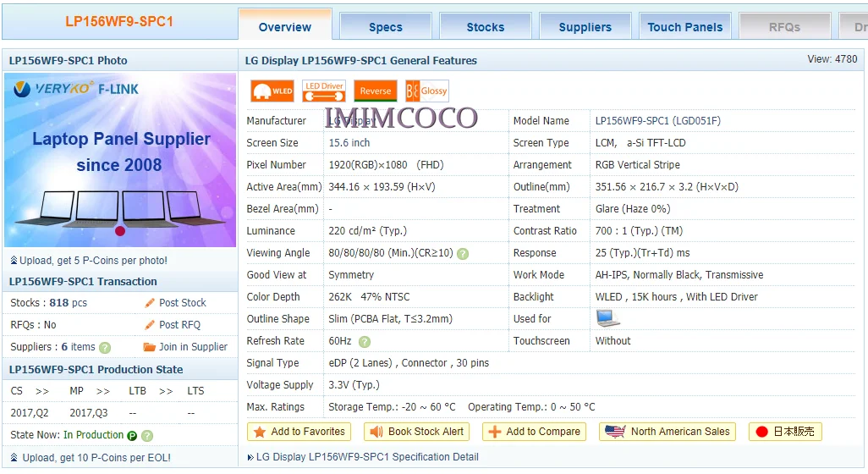Open help icon beside 60Hz refresh rate
The image size is (868, 474).
pos(365,342)
